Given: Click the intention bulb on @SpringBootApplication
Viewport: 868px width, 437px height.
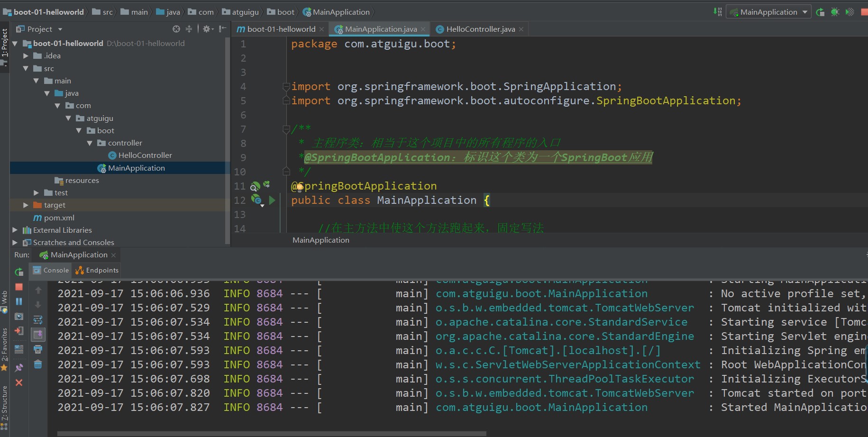Looking at the screenshot, I should click(x=300, y=187).
